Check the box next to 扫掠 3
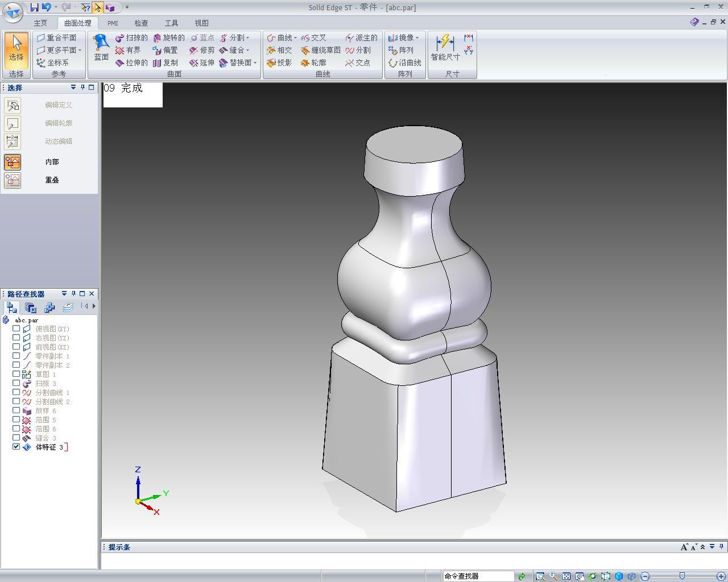Image resolution: width=728 pixels, height=582 pixels. pyautogui.click(x=16, y=383)
